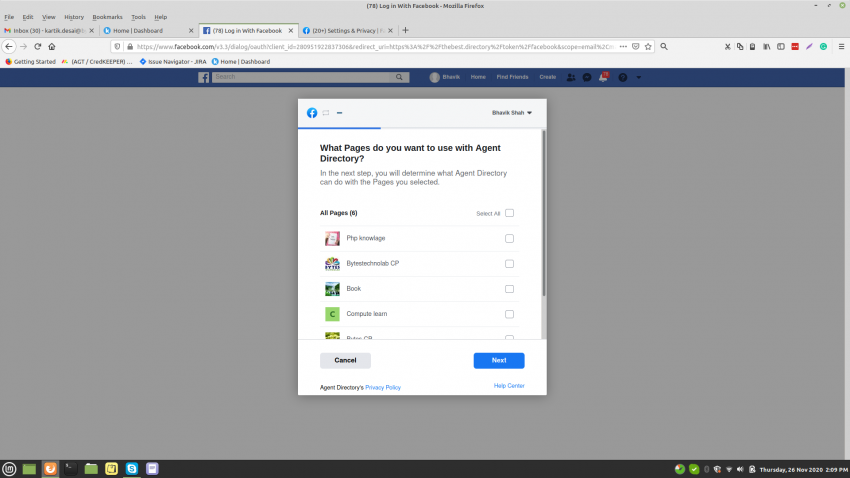This screenshot has height=478, width=850.
Task: Open Skype from the taskbar
Action: coord(132,468)
